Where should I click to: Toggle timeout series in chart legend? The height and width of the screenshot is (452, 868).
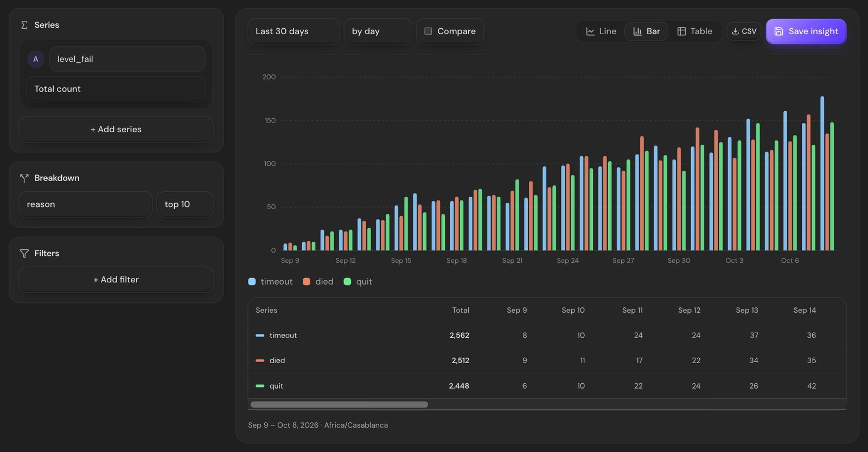click(270, 281)
